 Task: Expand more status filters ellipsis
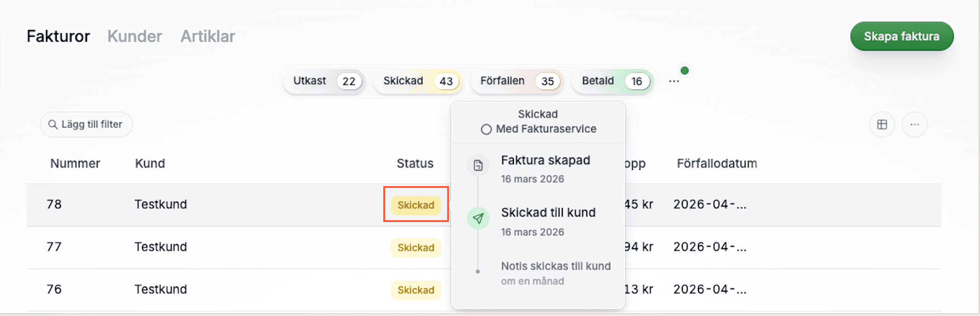coord(674,81)
